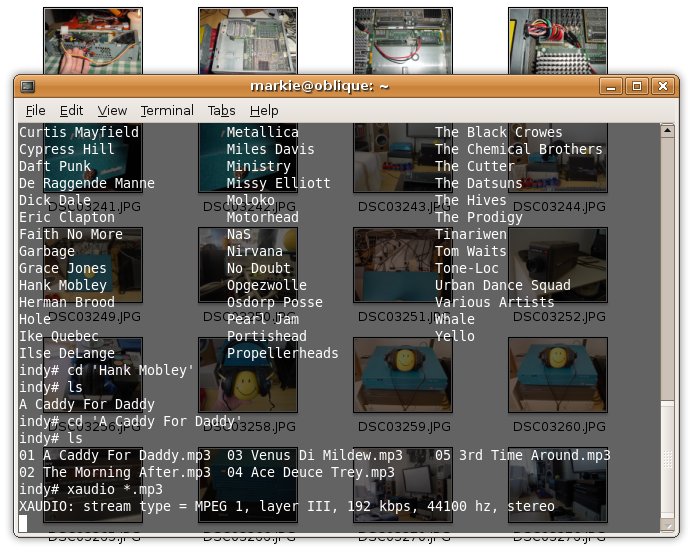Screen dimensions: 692x556
Task: Click the terminal scrollbar thumb
Action: click(x=667, y=459)
